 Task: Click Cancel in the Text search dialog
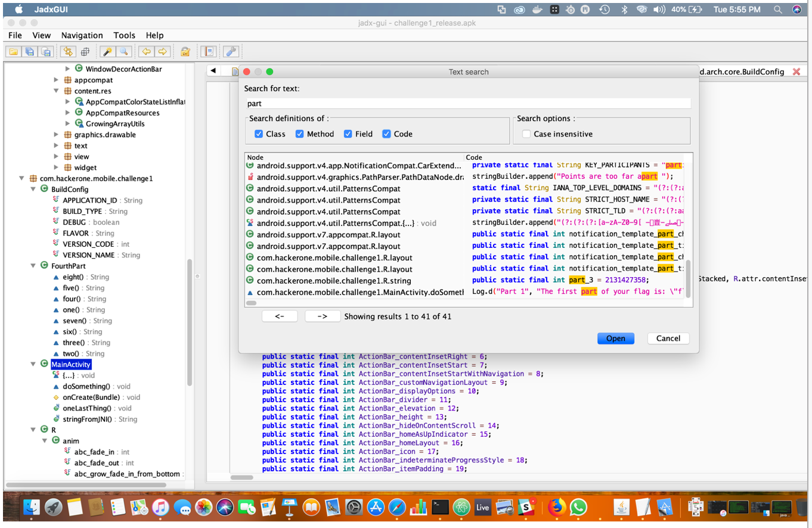668,338
